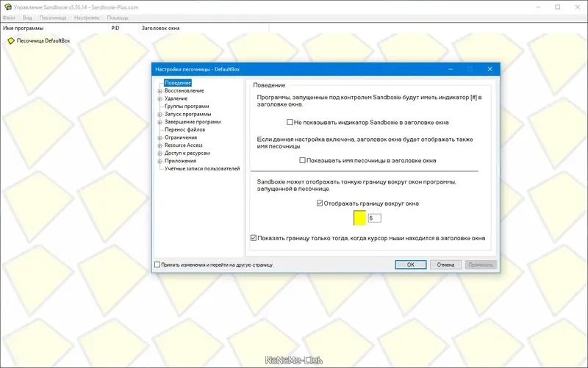The image size is (588, 368).
Task: Click 'Имя программы' column header
Action: coord(54,28)
